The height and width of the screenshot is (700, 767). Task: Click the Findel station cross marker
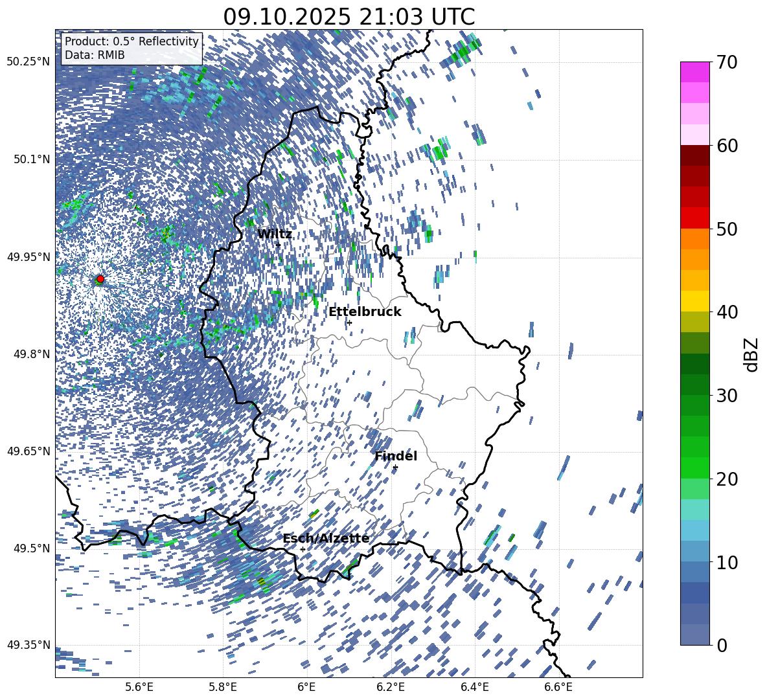point(395,468)
